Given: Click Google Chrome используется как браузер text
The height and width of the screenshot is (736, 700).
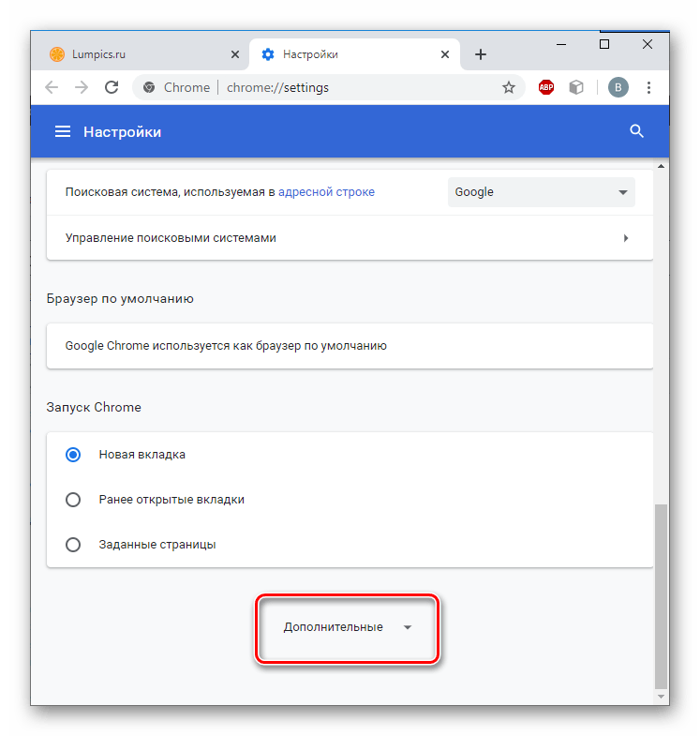Looking at the screenshot, I should coord(226,346).
